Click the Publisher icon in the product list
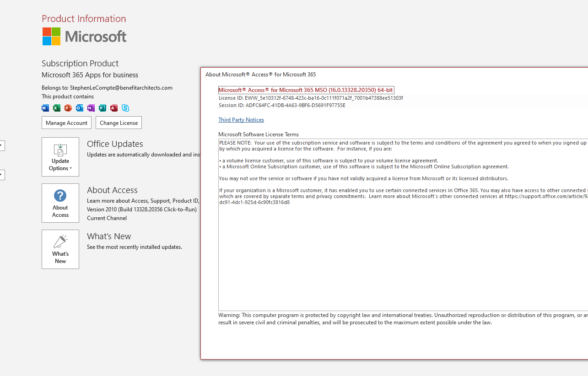Screen dimensions: 588x376 coord(102,108)
